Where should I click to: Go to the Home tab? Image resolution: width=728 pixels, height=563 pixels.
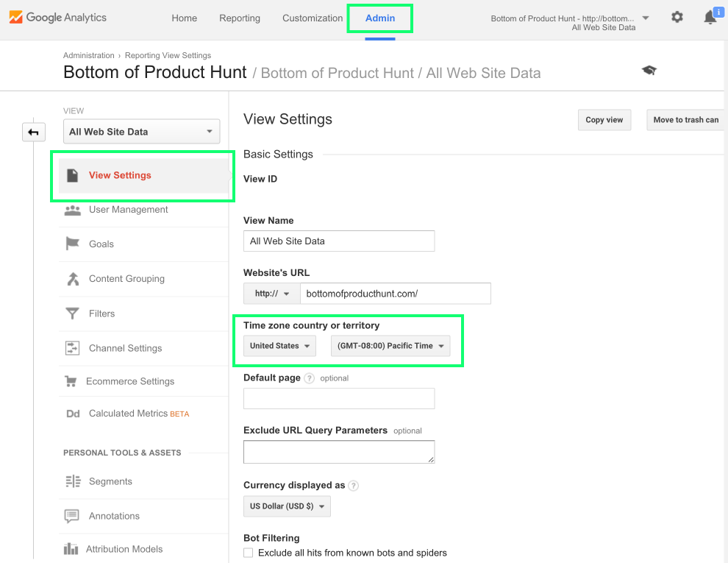[x=185, y=18]
